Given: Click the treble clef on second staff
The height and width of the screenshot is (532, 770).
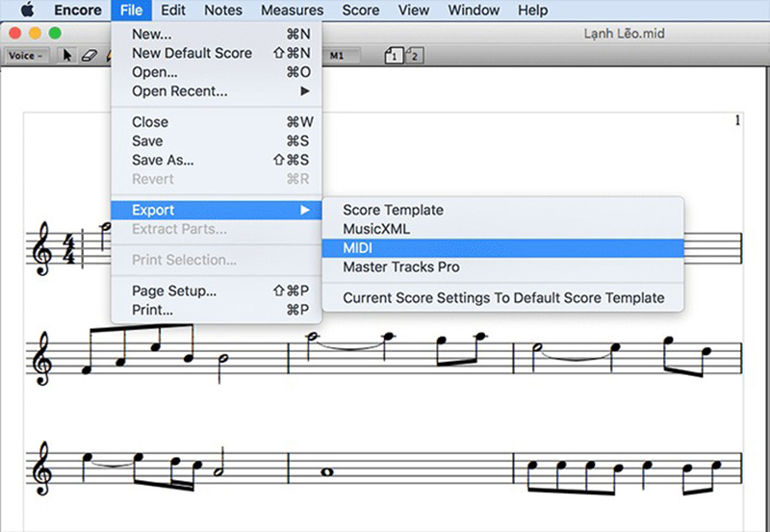Looking at the screenshot, I should point(41,358).
